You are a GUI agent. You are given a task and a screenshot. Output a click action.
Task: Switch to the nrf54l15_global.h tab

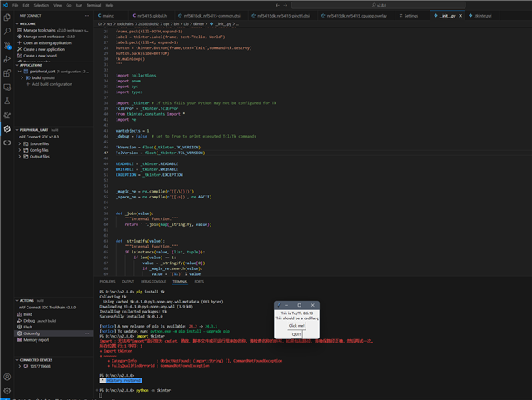pyautogui.click(x=152, y=16)
